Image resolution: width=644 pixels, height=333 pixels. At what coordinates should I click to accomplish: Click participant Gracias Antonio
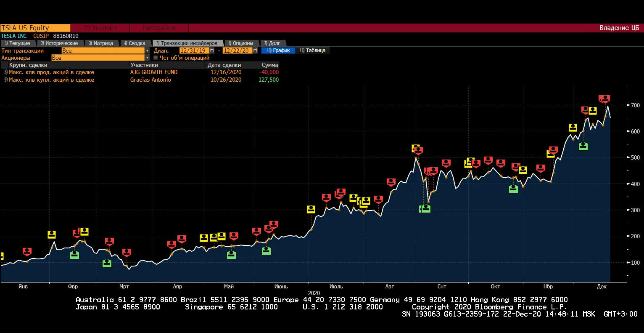point(150,80)
